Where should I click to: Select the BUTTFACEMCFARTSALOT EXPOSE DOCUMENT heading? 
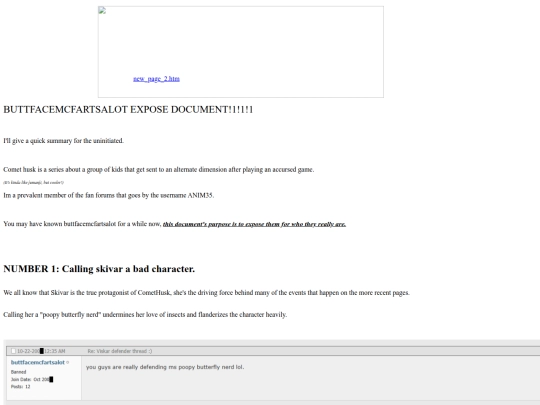(128, 110)
